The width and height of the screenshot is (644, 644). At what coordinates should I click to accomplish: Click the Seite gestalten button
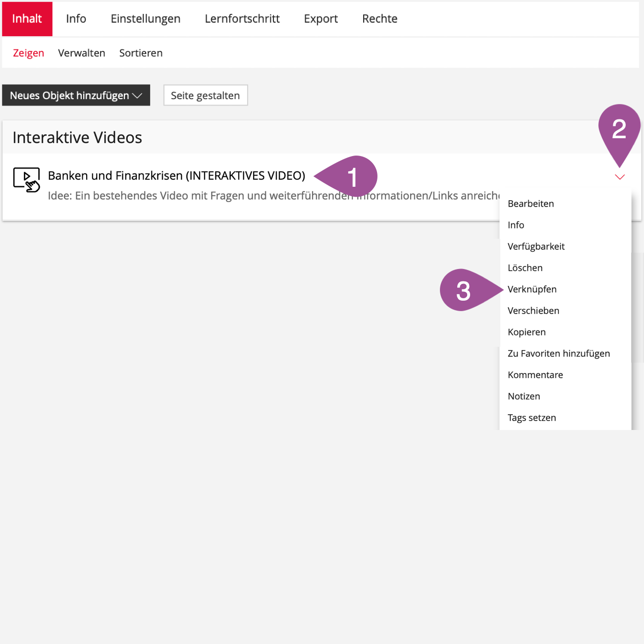[205, 96]
